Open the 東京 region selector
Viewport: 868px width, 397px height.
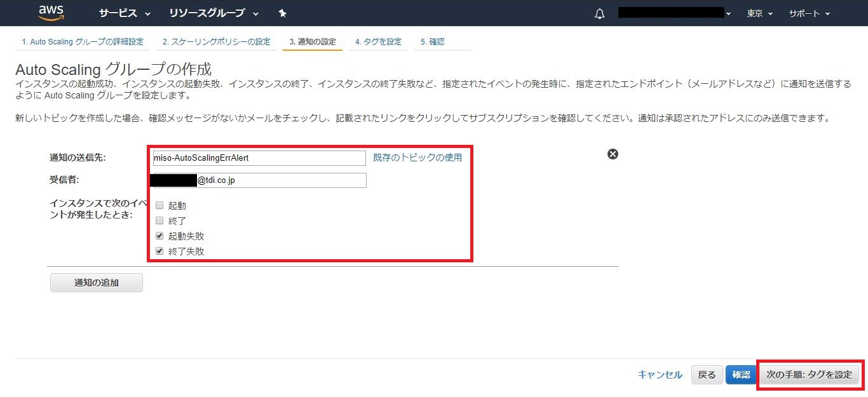coord(759,13)
